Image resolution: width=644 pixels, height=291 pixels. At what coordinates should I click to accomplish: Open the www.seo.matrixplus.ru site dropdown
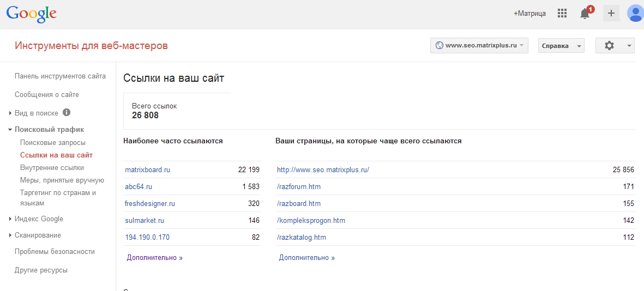479,46
